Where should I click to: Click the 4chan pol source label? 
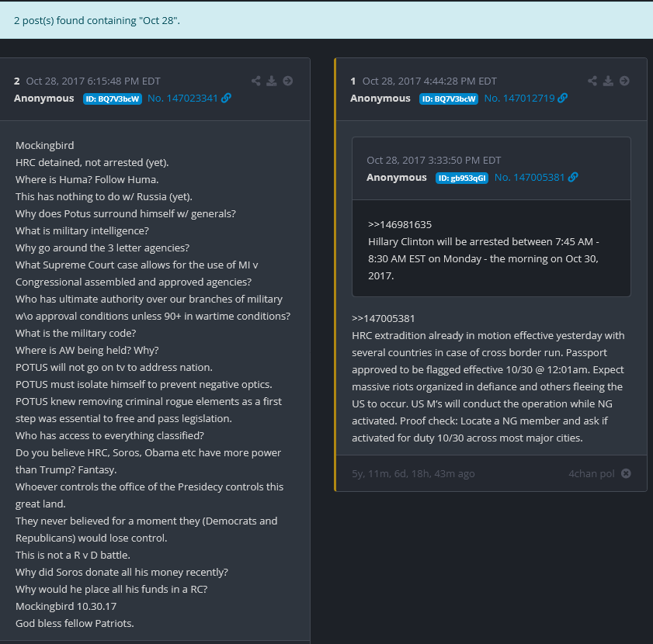[591, 473]
